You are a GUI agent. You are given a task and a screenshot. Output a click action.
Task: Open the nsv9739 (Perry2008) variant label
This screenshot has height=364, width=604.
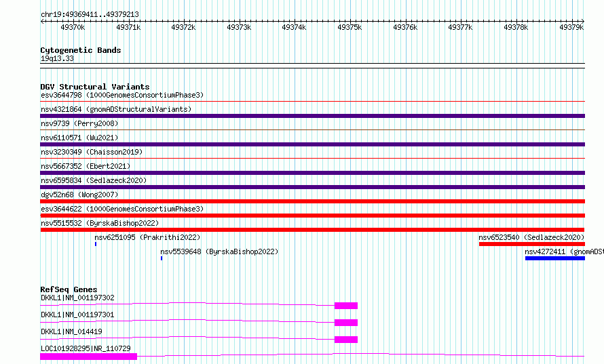79,123
